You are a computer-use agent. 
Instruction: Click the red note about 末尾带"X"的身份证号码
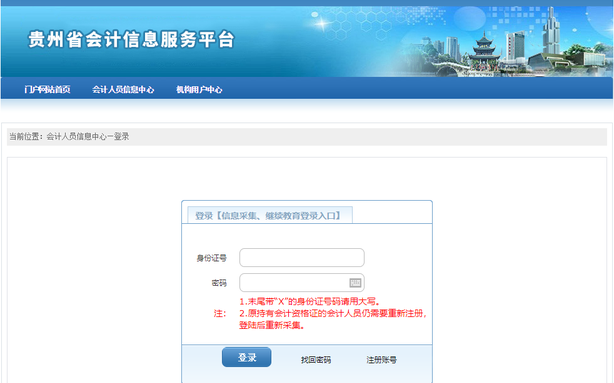[x=309, y=302]
